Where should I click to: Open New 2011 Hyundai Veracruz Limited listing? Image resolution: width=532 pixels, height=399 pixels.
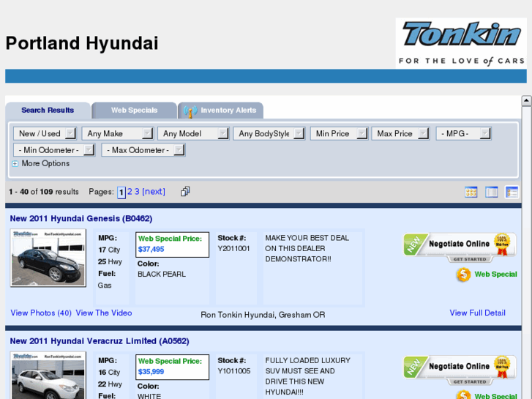click(100, 341)
